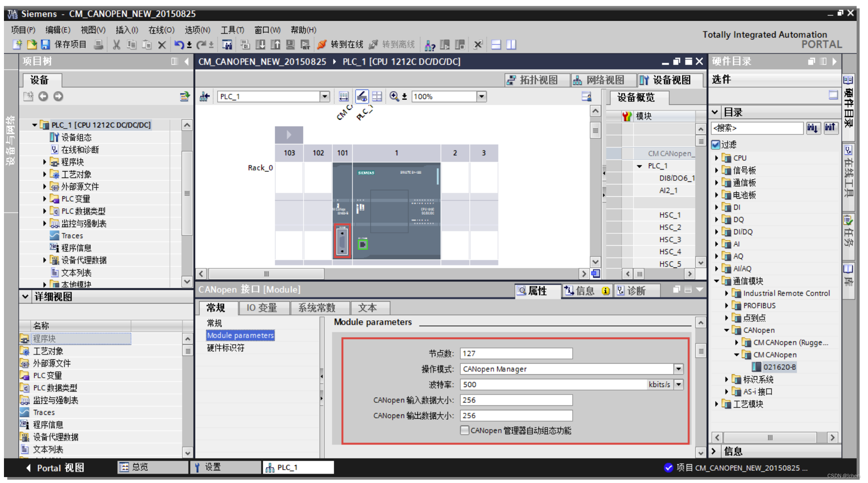Viewport: 868px width, 483px height.
Task: Click the Portal 视图 button
Action: coord(55,468)
